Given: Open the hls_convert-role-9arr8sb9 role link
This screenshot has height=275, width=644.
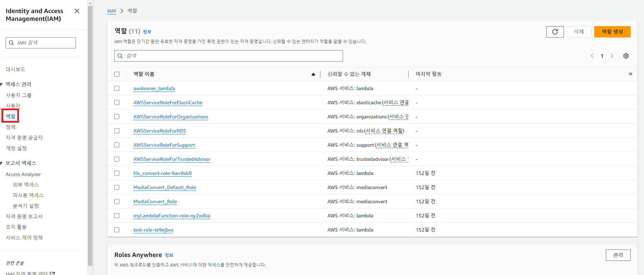Looking at the screenshot, I should coord(162,173).
